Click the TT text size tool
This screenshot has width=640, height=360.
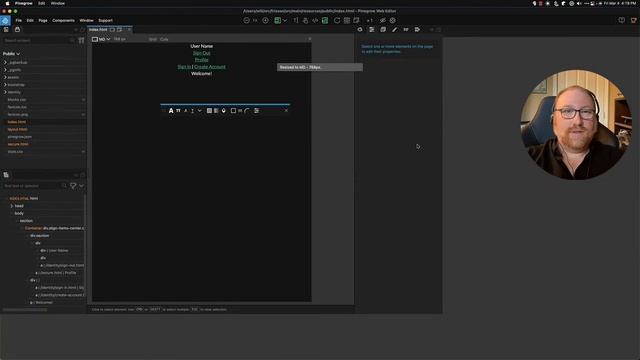coord(178,111)
